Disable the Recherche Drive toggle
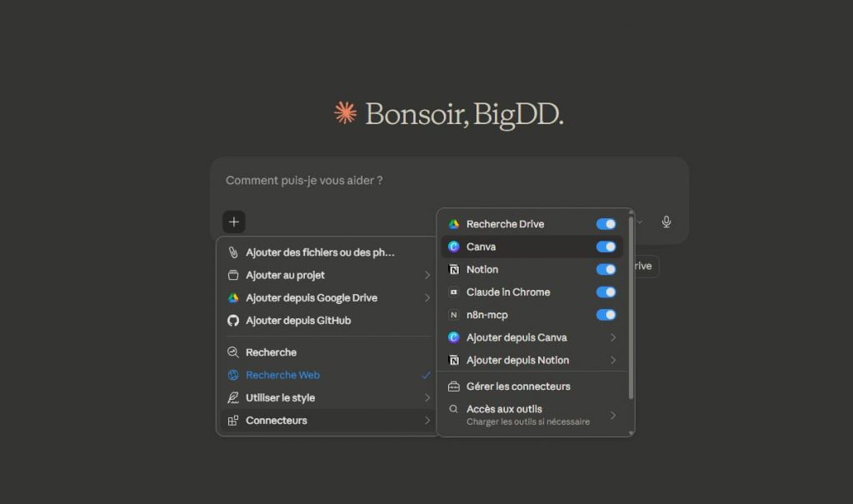Screen dimensions: 853x504 point(606,224)
